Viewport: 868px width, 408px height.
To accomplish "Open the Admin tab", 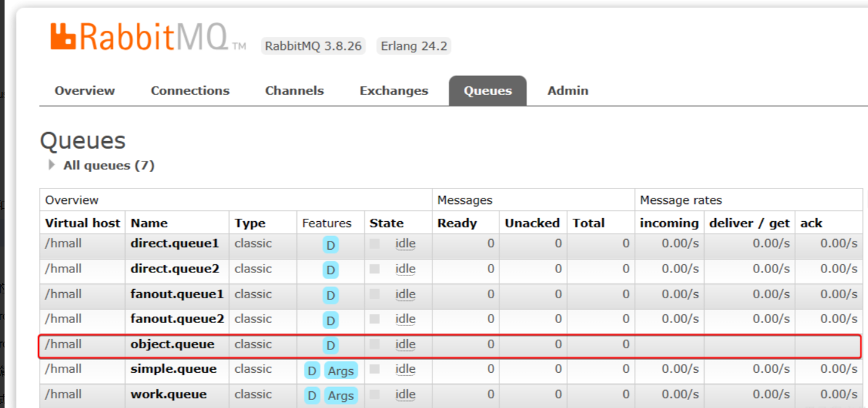I will pos(567,91).
